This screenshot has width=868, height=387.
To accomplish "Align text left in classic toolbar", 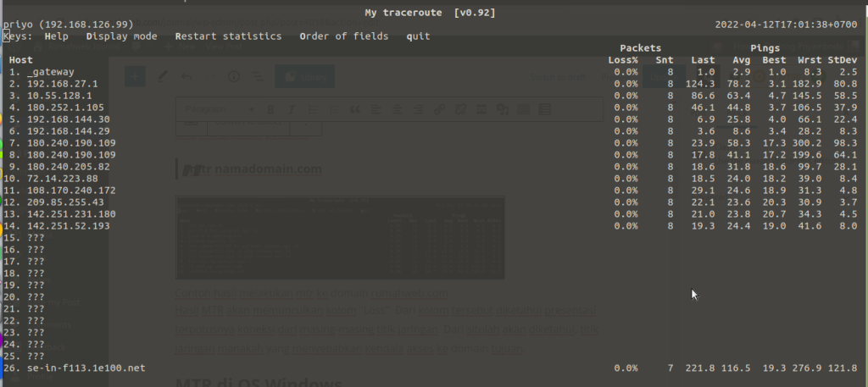I will [376, 109].
